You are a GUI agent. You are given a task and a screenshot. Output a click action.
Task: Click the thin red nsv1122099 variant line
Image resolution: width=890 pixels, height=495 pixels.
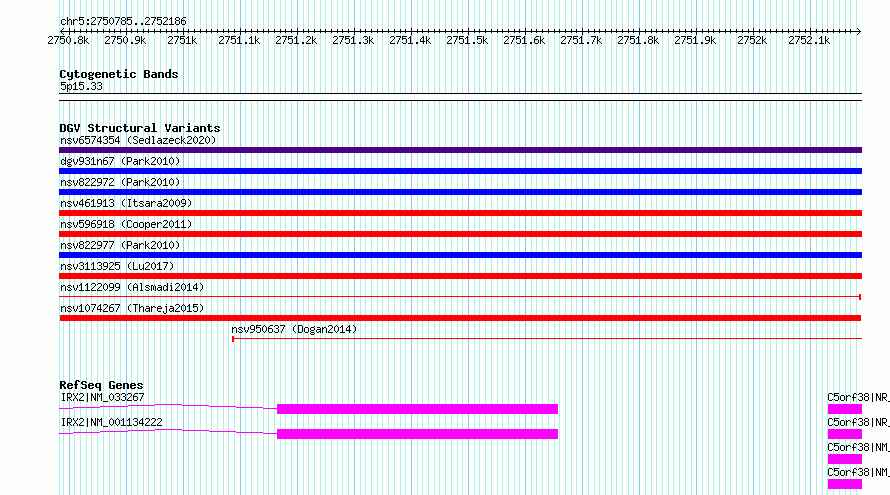460,297
